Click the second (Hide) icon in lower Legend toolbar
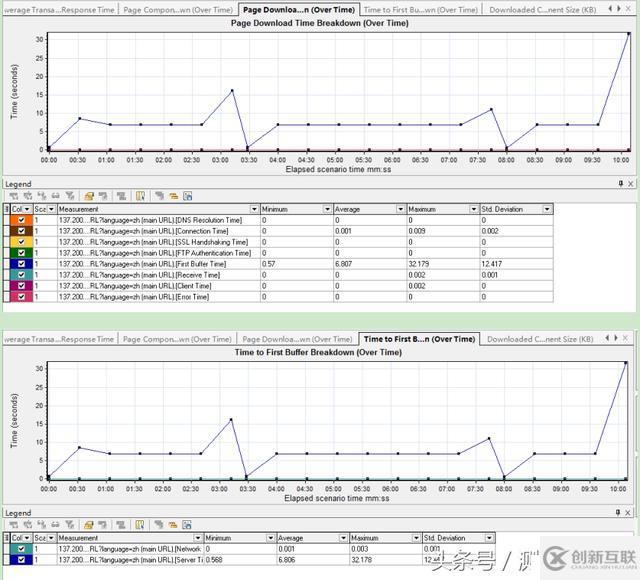 tap(28, 525)
